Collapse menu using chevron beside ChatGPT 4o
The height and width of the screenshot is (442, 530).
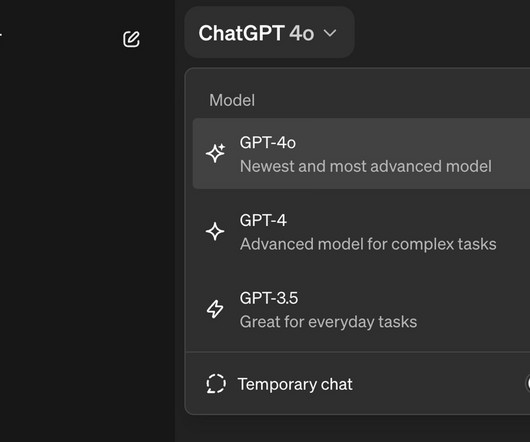click(x=330, y=33)
